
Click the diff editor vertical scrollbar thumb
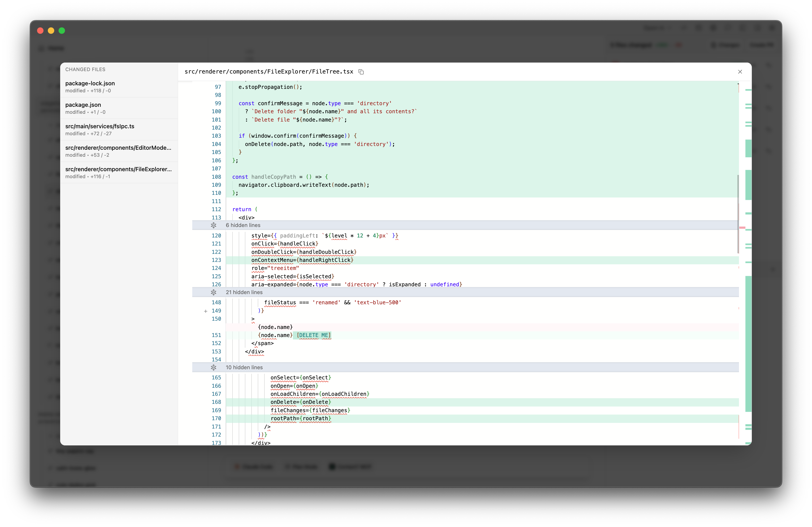[x=738, y=214]
